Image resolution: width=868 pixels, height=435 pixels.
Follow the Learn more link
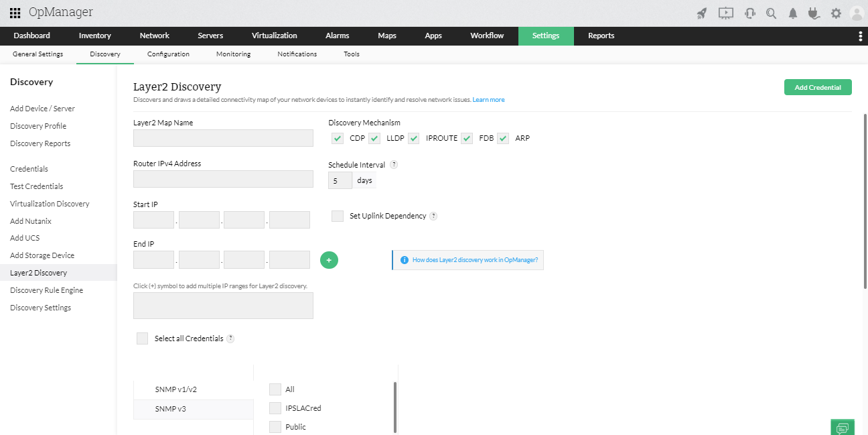488,100
